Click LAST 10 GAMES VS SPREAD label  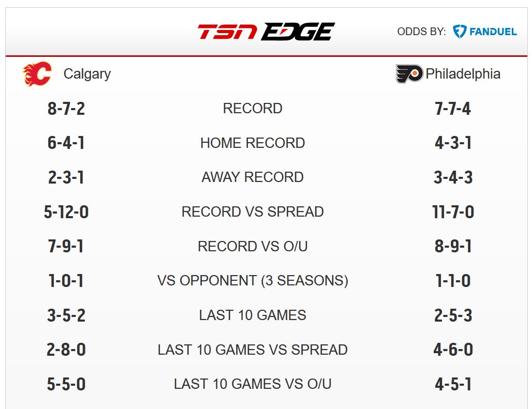point(253,350)
